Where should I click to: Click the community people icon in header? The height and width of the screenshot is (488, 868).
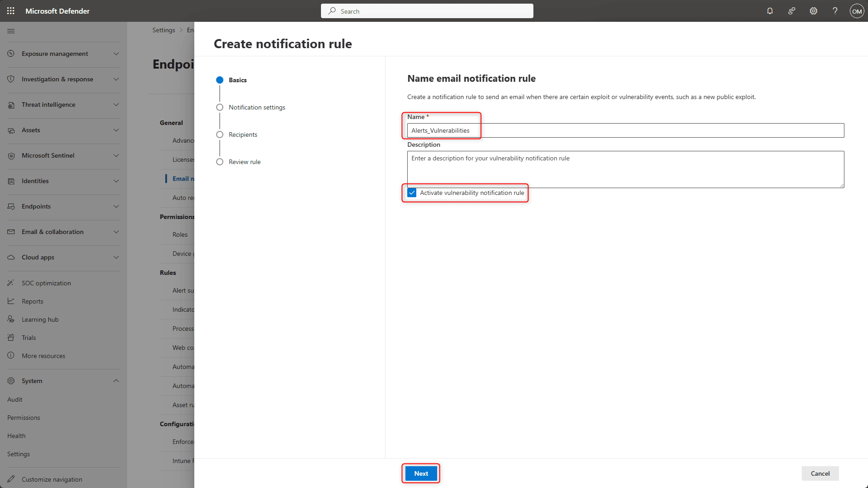tap(792, 11)
